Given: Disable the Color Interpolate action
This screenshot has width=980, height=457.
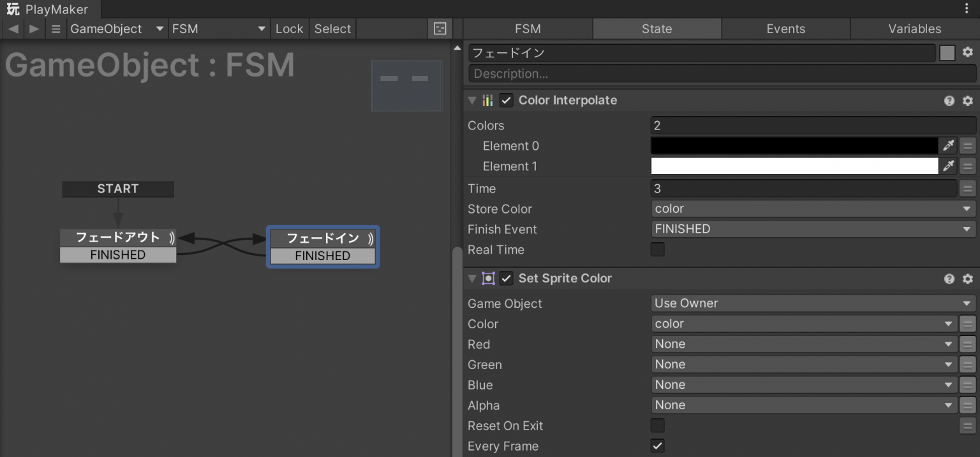Looking at the screenshot, I should tap(506, 100).
